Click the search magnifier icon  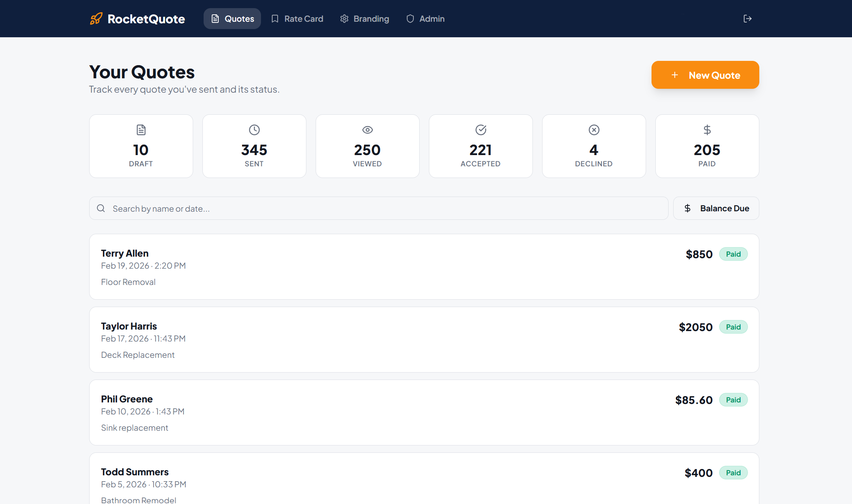101,208
